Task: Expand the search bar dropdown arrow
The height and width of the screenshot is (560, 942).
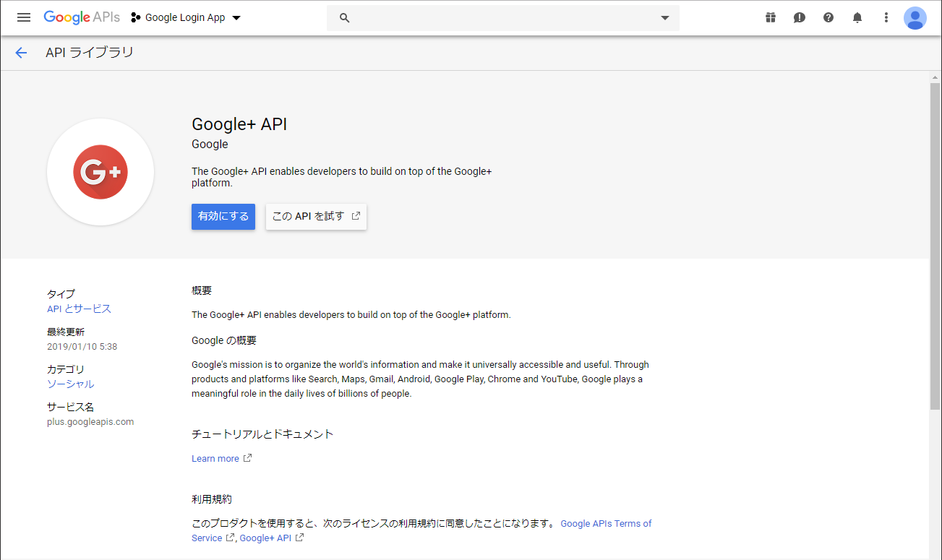Action: [x=665, y=18]
